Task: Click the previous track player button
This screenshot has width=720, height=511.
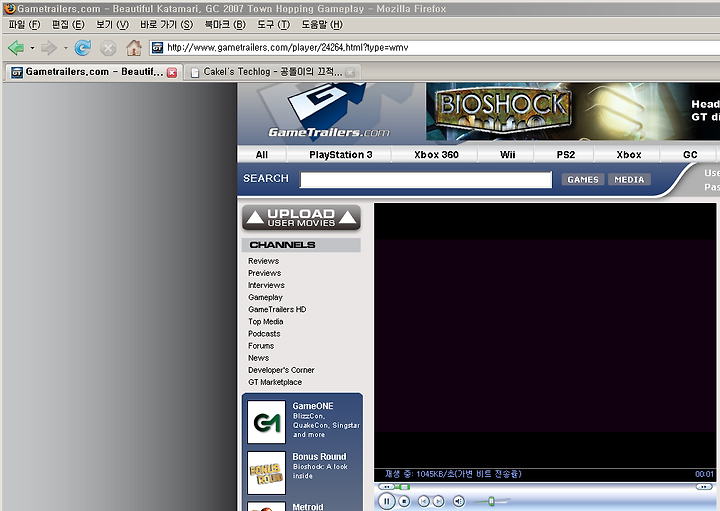Action: click(x=423, y=501)
